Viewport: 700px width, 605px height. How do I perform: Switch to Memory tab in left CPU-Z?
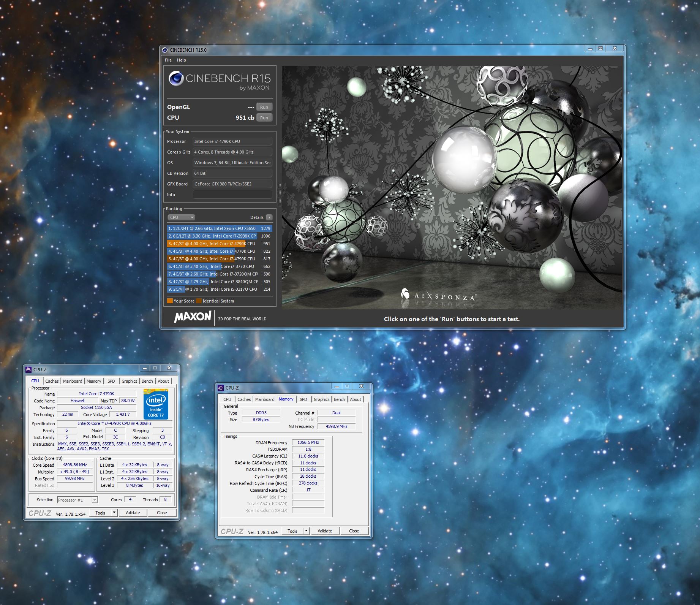coord(94,381)
